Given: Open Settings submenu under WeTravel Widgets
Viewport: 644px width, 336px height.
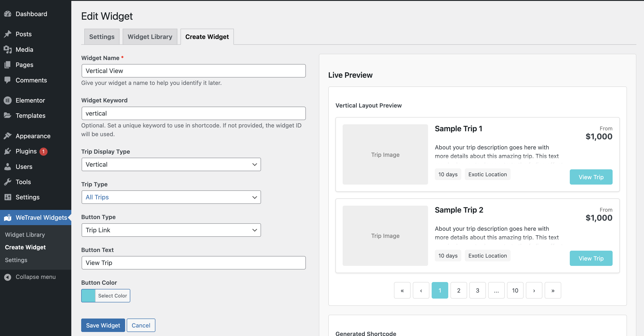Looking at the screenshot, I should pyautogui.click(x=16, y=260).
